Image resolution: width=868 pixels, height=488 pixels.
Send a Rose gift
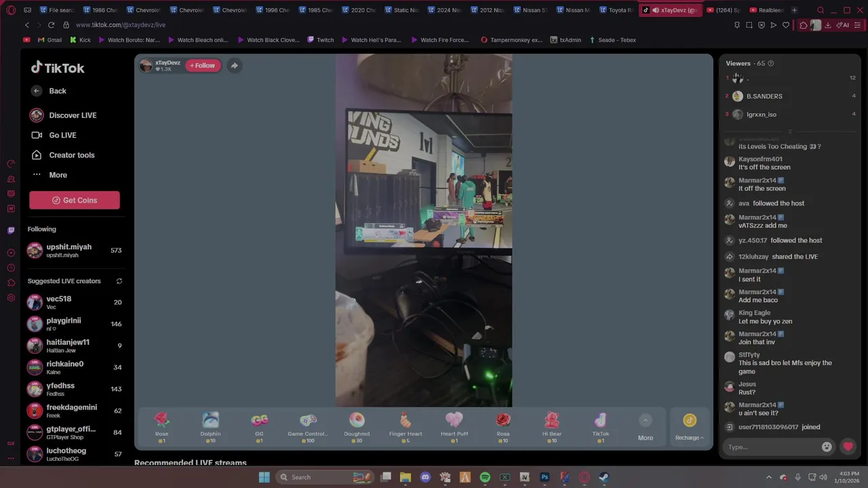(161, 428)
